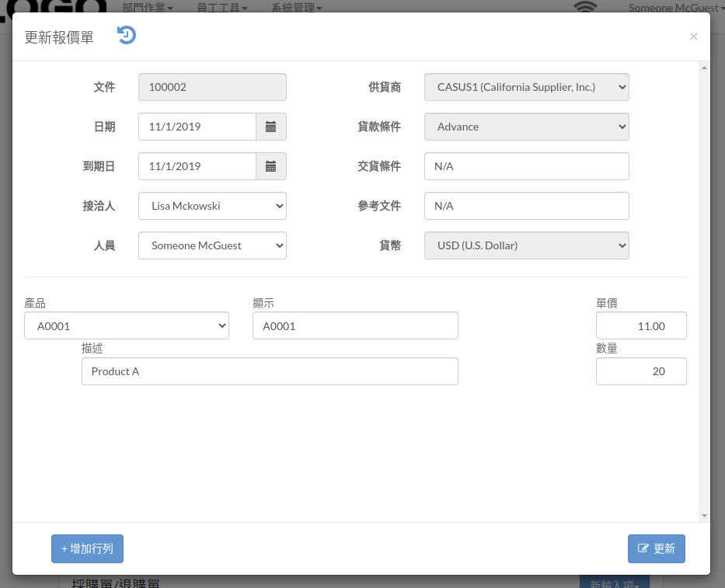
Task: Click the 新輸入項 button behind dialog
Action: pos(615,583)
